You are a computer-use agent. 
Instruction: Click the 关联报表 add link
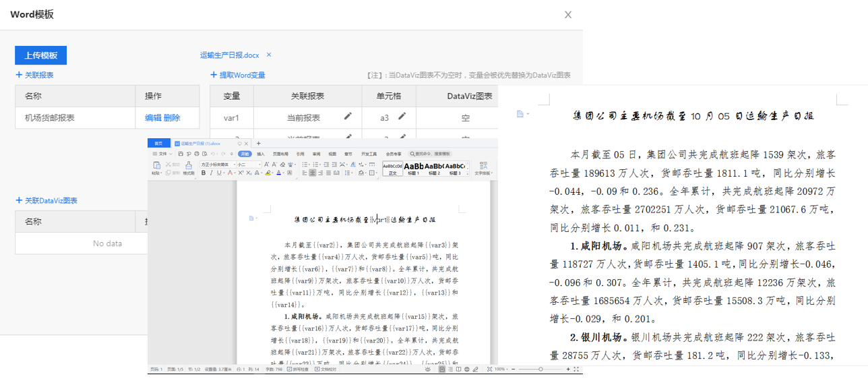34,75
